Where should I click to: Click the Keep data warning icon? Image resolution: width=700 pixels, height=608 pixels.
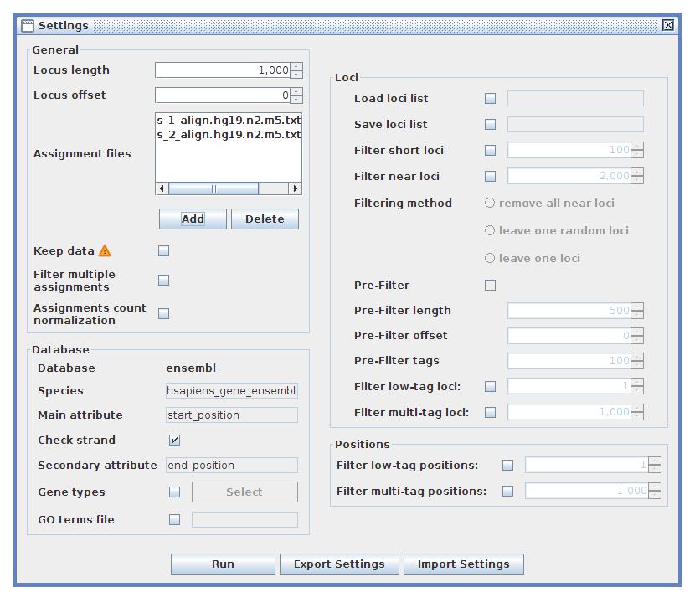(105, 250)
